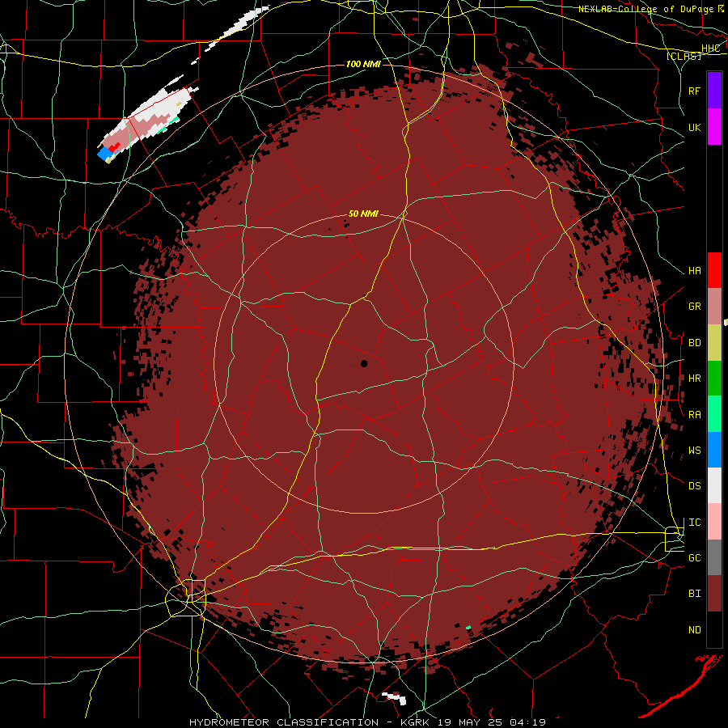Screen dimensions: 728x728
Task: Click the HHC product label
Action: pos(710,49)
